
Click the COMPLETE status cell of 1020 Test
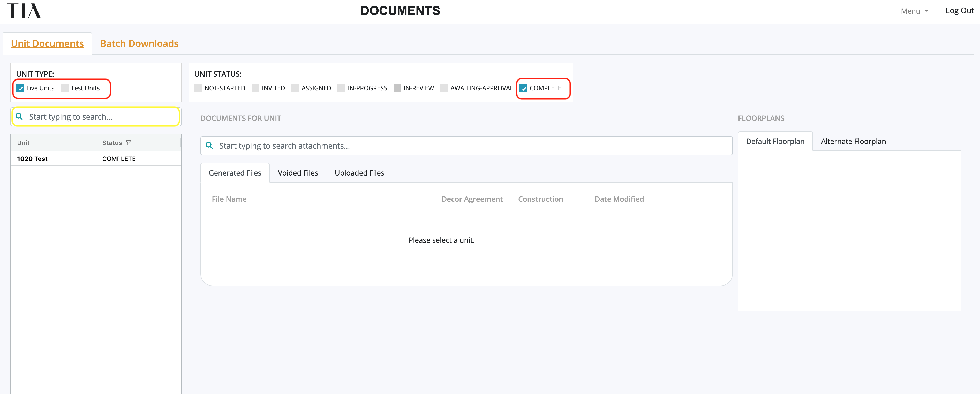pyautogui.click(x=119, y=159)
